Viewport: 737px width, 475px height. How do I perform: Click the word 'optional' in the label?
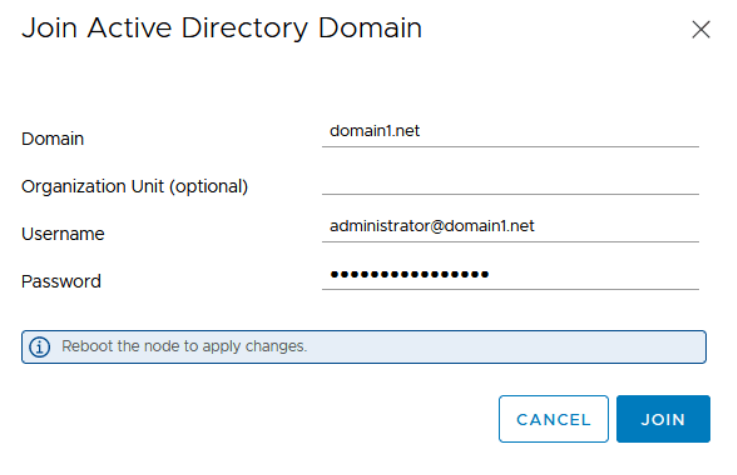(210, 186)
